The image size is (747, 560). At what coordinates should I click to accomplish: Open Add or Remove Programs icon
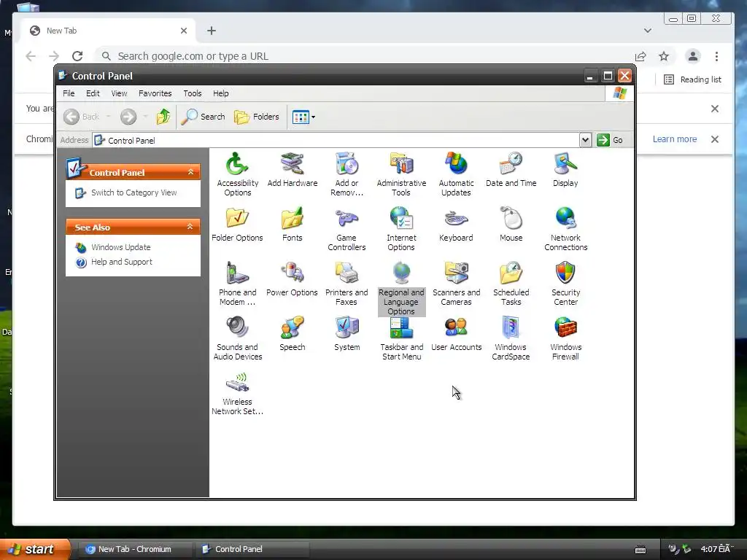click(347, 174)
